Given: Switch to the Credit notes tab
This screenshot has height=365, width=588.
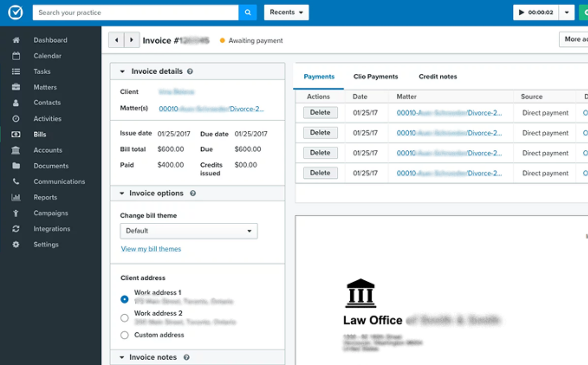Looking at the screenshot, I should (x=438, y=77).
